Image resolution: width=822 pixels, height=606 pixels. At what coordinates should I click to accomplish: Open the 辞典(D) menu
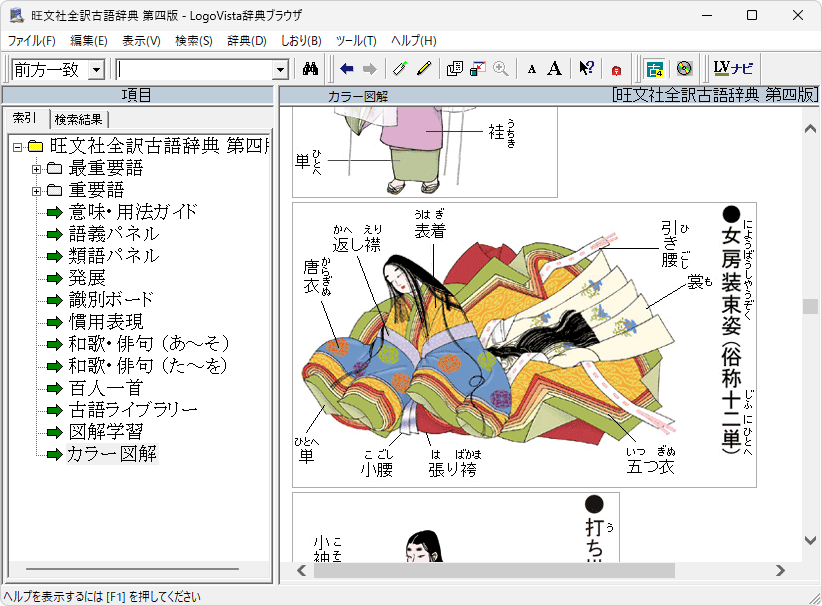(x=246, y=41)
